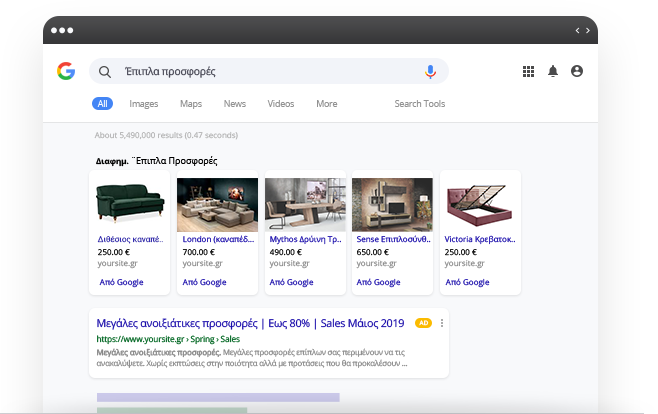Open the Victoria bed product listing
Screen dimensions: 658x414
pyautogui.click(x=479, y=240)
